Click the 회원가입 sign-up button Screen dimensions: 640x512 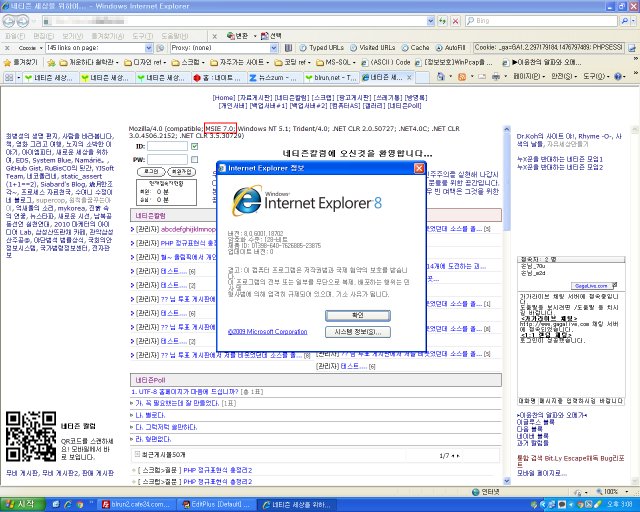tap(182, 172)
